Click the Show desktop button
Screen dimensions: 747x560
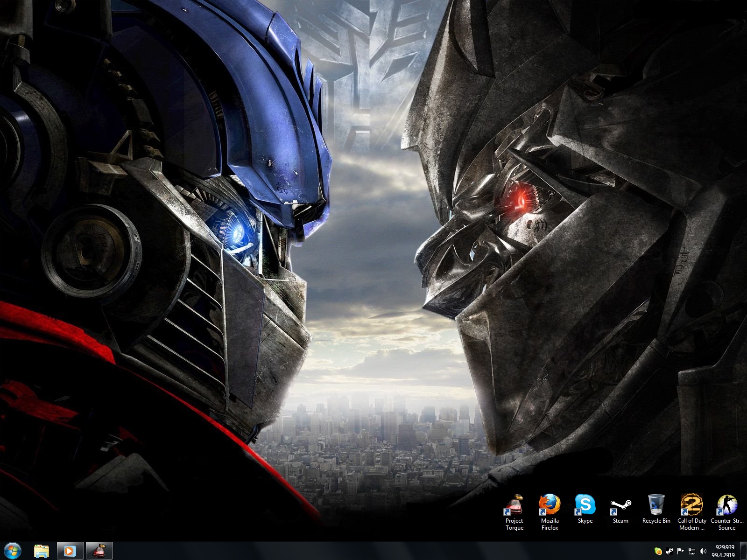coord(743,551)
